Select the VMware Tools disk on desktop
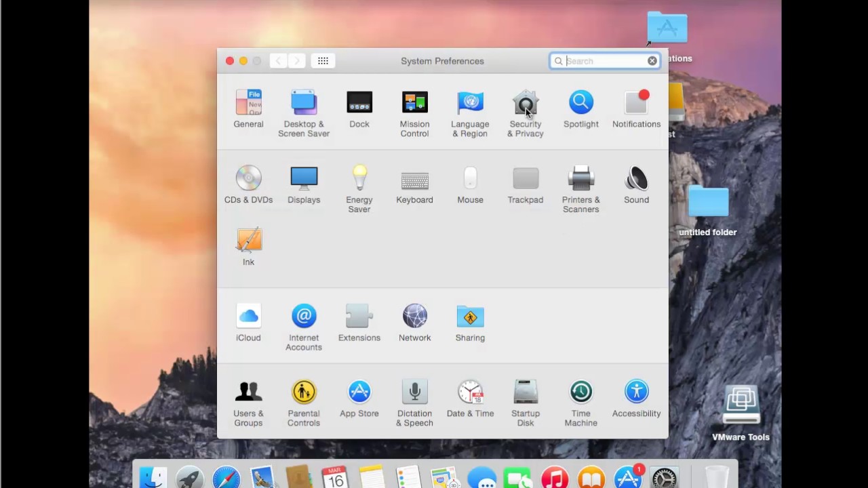This screenshot has height=488, width=868. tap(741, 413)
